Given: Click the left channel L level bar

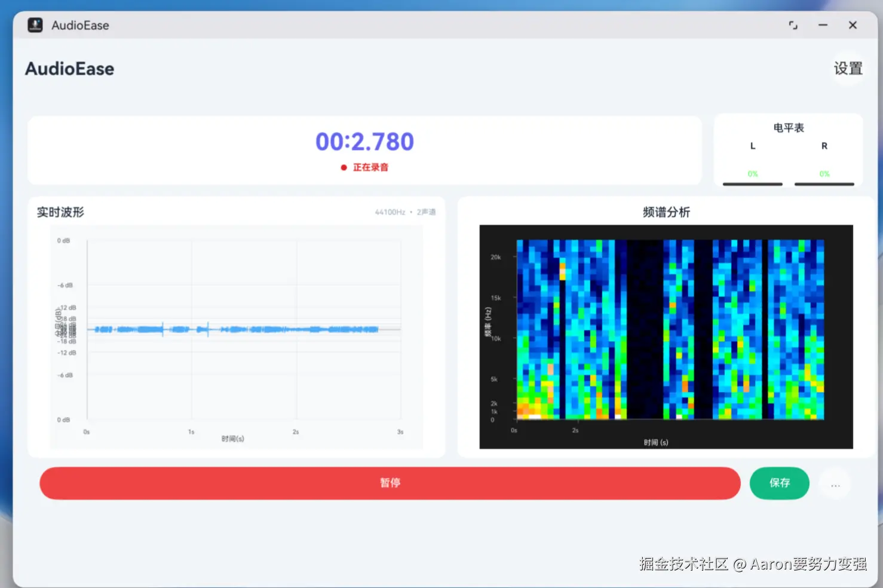Looking at the screenshot, I should coord(753,184).
